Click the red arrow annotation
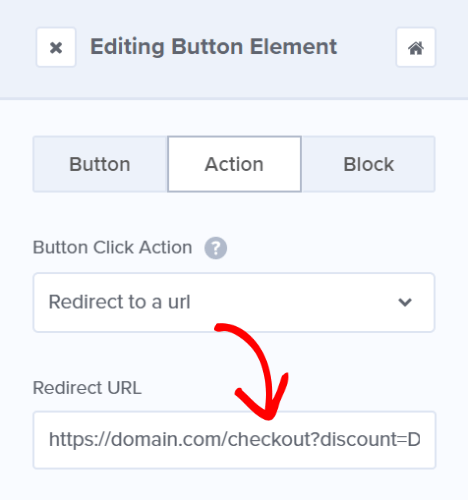 [x=253, y=370]
